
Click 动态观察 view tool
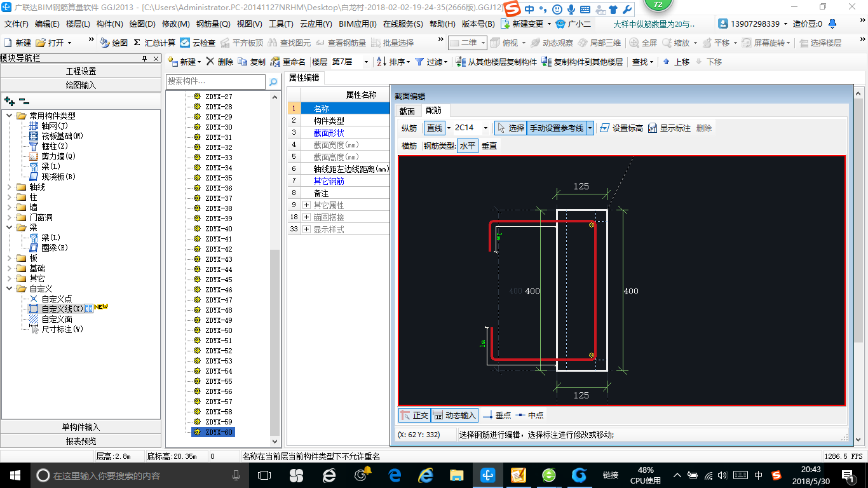pos(552,43)
